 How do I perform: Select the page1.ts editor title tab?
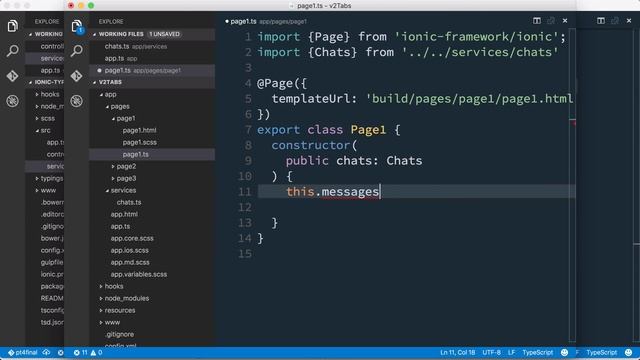point(265,21)
